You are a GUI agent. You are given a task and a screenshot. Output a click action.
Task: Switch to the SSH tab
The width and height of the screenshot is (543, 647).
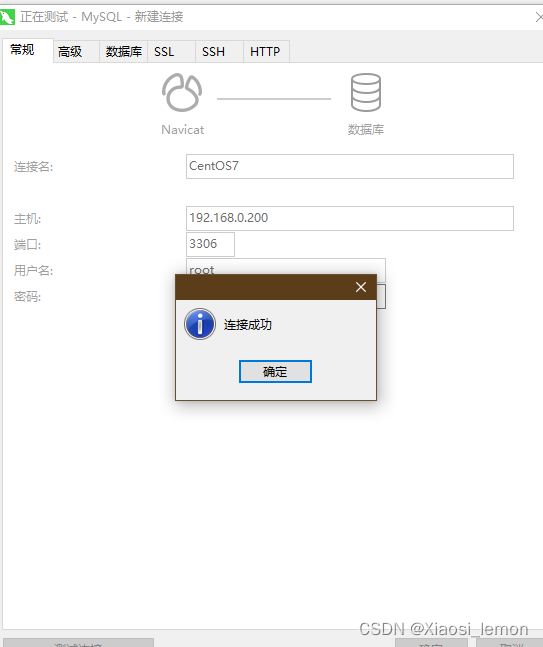219,52
